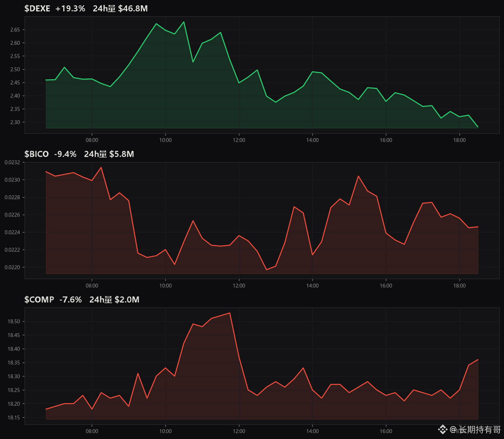Click the 18.40 price axis label
This screenshot has height=439, width=504.
pos(14,349)
